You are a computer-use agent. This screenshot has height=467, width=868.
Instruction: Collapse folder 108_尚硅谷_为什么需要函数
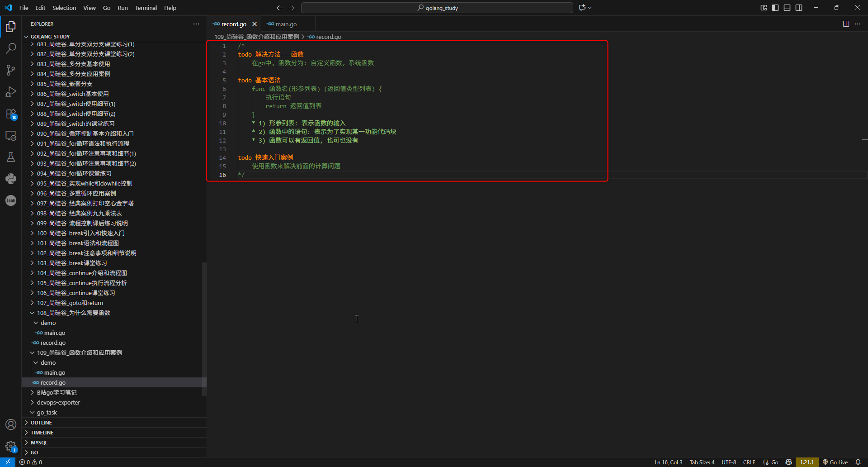pos(114,313)
